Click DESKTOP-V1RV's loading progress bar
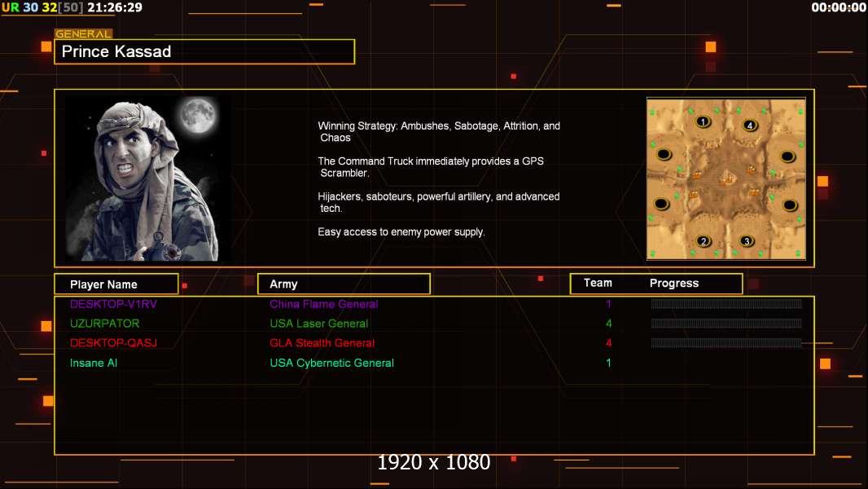This screenshot has width=868, height=489. tap(726, 303)
